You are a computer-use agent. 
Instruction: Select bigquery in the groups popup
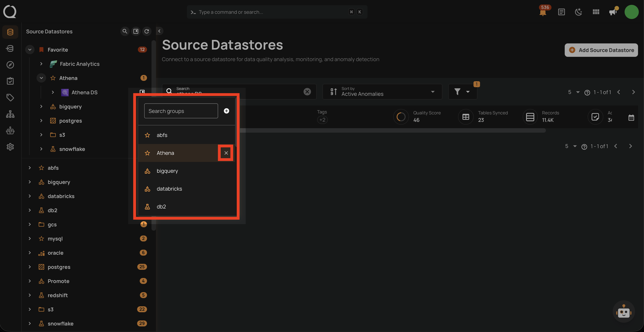(167, 171)
